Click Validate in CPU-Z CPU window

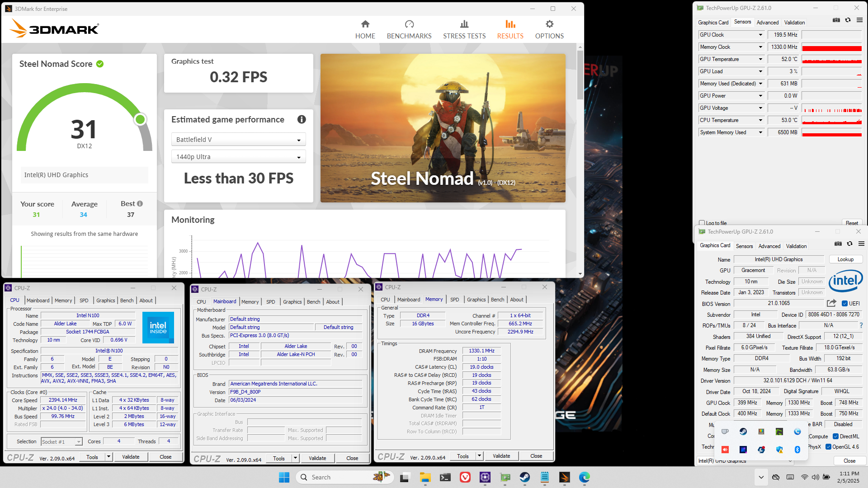pyautogui.click(x=131, y=457)
